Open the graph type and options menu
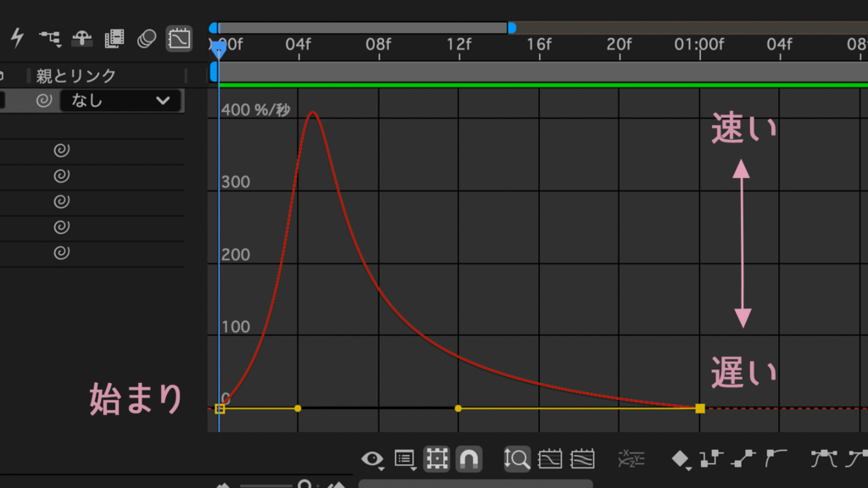Screen dimensions: 868x488 click(405, 458)
